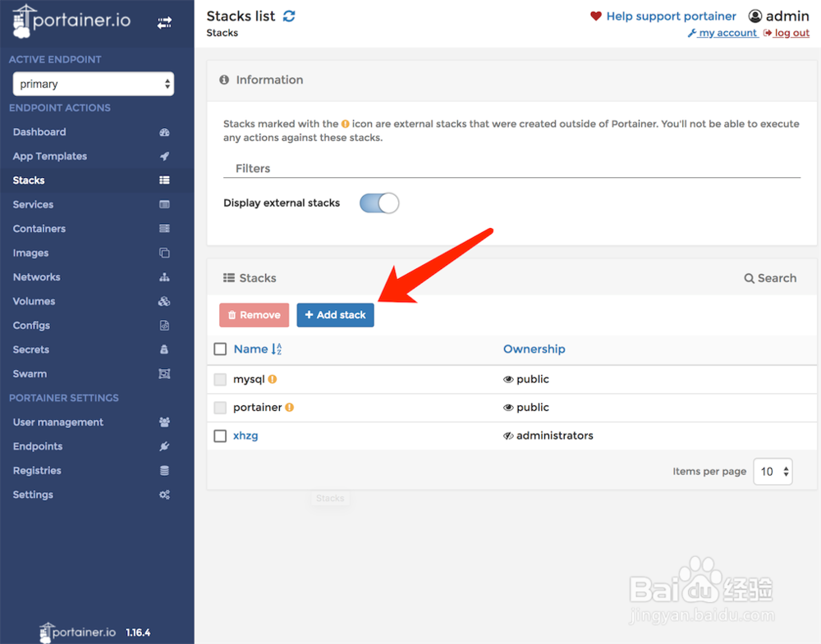This screenshot has height=644, width=821.
Task: Open Images in the sidebar
Action: (31, 253)
